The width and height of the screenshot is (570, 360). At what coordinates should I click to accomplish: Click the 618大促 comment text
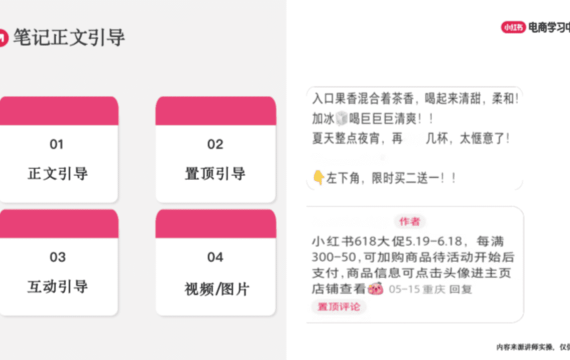point(413,265)
